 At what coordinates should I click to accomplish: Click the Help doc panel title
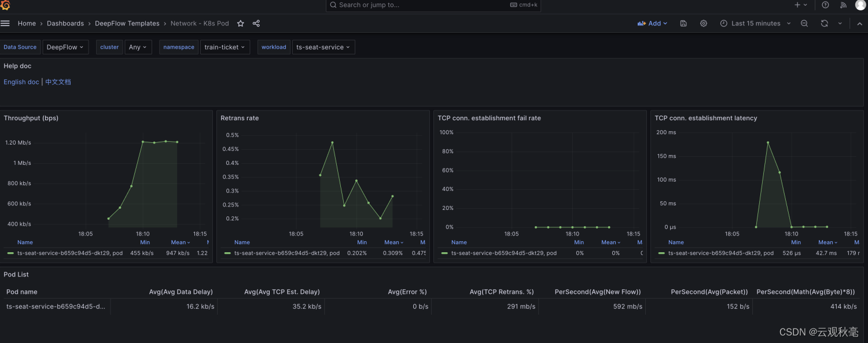[17, 66]
